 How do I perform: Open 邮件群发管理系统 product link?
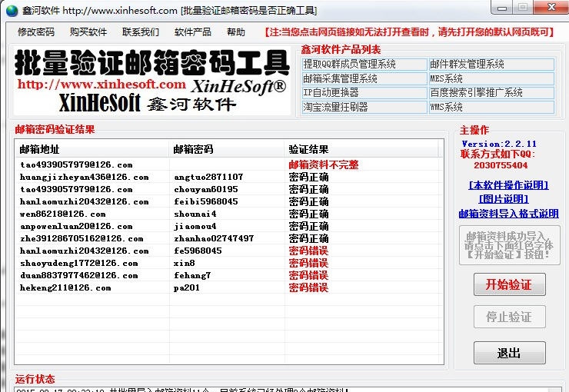pos(491,65)
